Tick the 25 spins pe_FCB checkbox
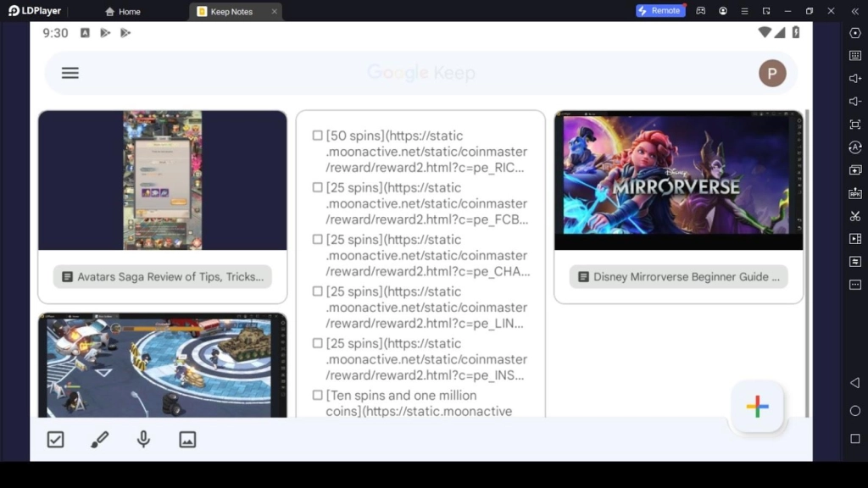This screenshot has width=868, height=488. [x=317, y=187]
